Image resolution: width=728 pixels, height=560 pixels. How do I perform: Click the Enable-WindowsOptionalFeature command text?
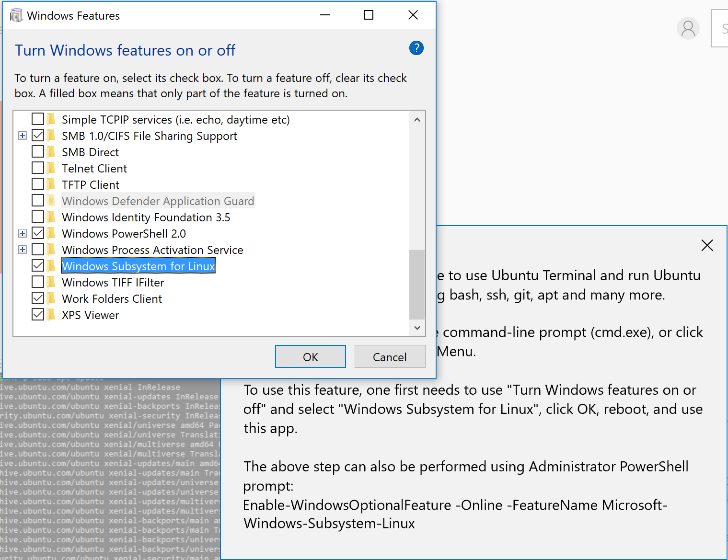tap(455, 514)
